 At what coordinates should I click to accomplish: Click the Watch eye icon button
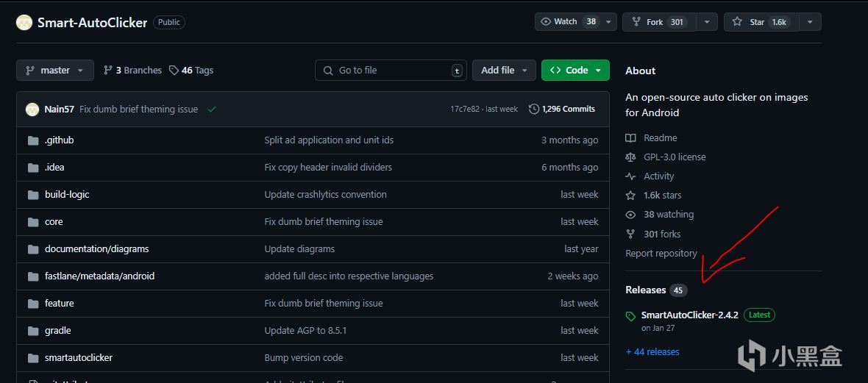point(546,22)
